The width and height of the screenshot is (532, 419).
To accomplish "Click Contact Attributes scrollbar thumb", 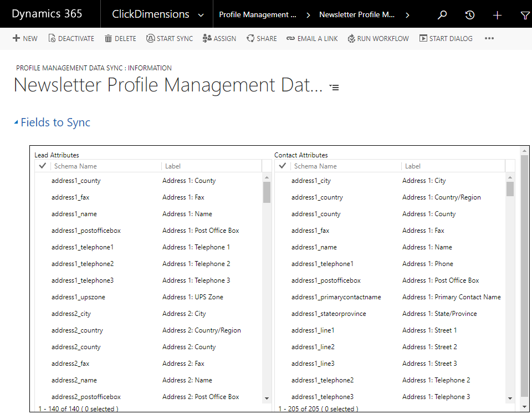I will [x=510, y=189].
